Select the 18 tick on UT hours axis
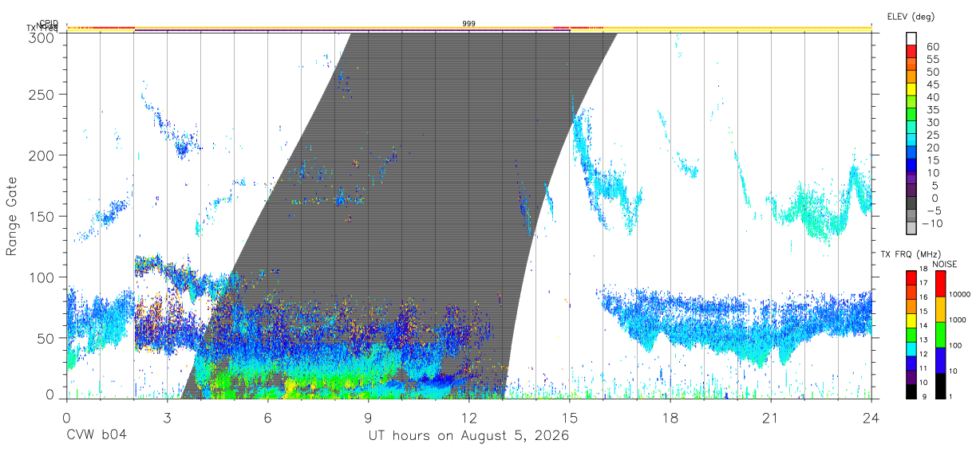This screenshot has height=452, width=980. [x=670, y=417]
